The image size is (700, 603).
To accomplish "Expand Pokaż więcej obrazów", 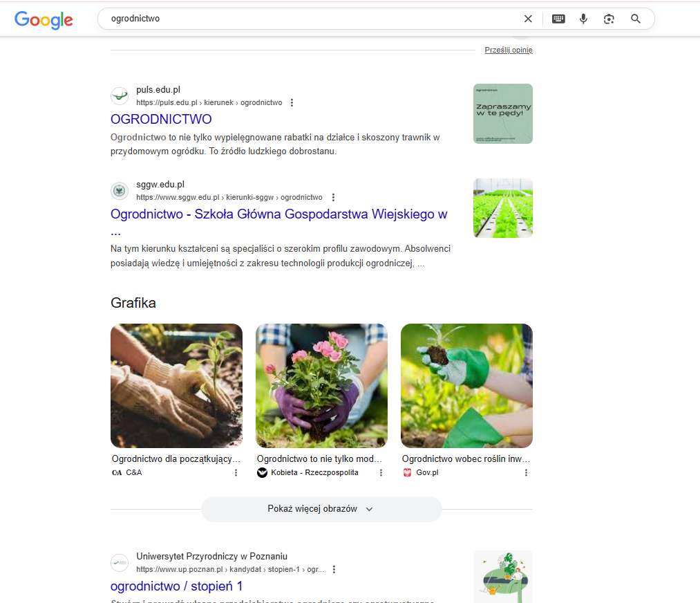I will 321,509.
